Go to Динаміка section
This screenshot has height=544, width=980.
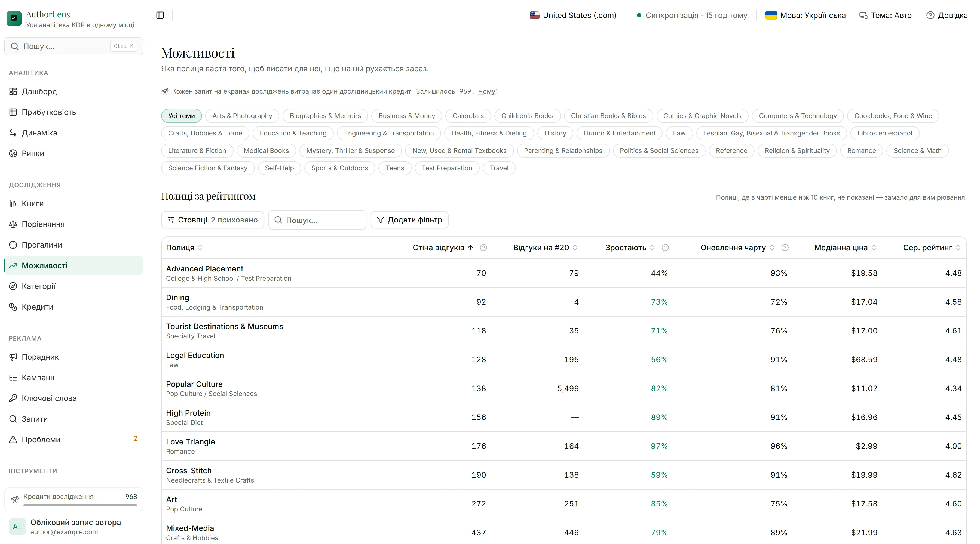[73, 133]
